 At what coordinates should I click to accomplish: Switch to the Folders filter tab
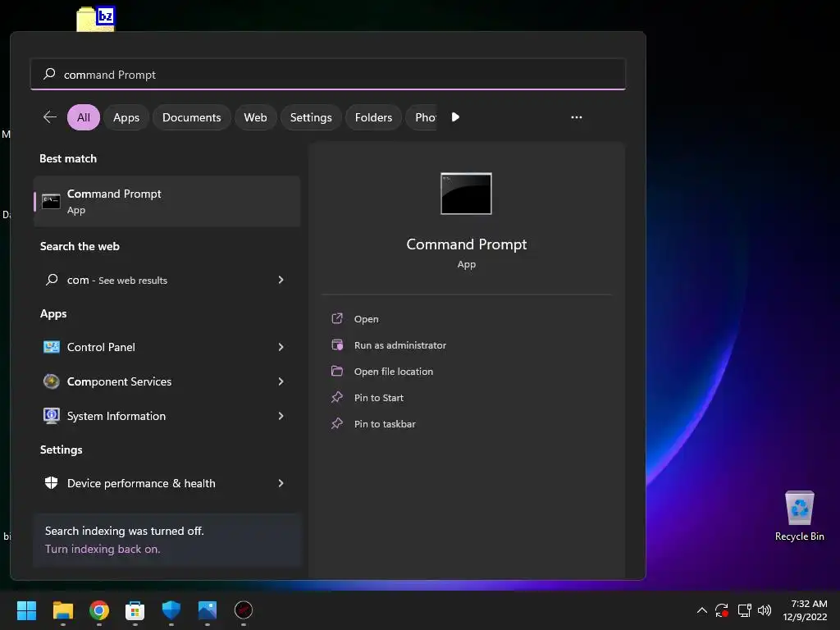click(373, 117)
